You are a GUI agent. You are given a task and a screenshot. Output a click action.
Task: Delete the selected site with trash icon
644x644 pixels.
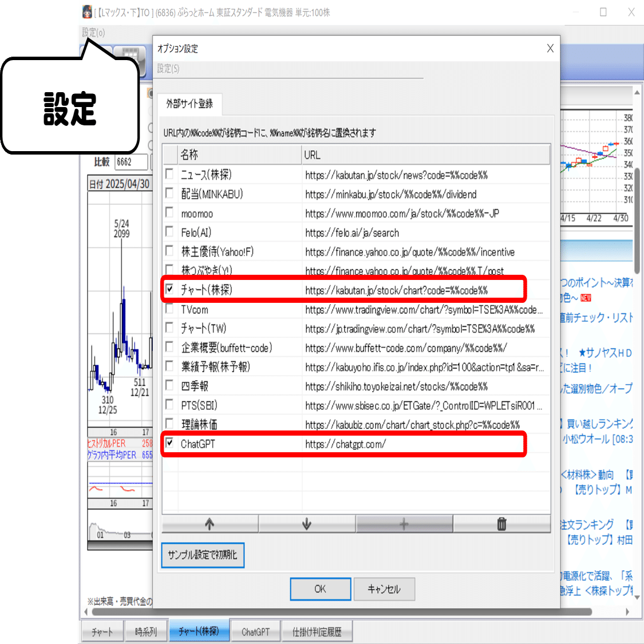[x=502, y=524]
